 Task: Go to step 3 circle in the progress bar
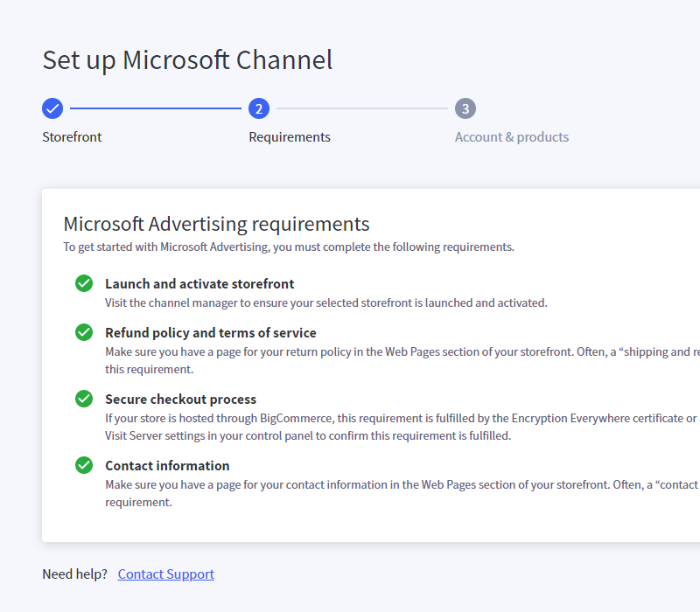tap(465, 108)
